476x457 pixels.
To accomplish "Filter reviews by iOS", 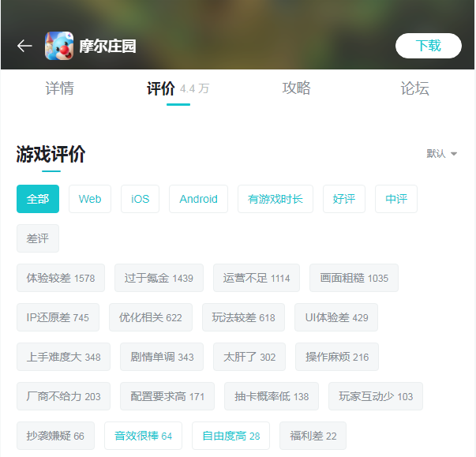I will [x=140, y=199].
